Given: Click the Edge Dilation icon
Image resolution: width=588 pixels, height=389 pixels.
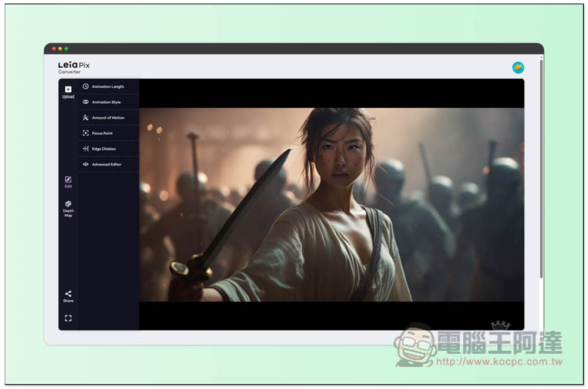Looking at the screenshot, I should coord(85,149).
